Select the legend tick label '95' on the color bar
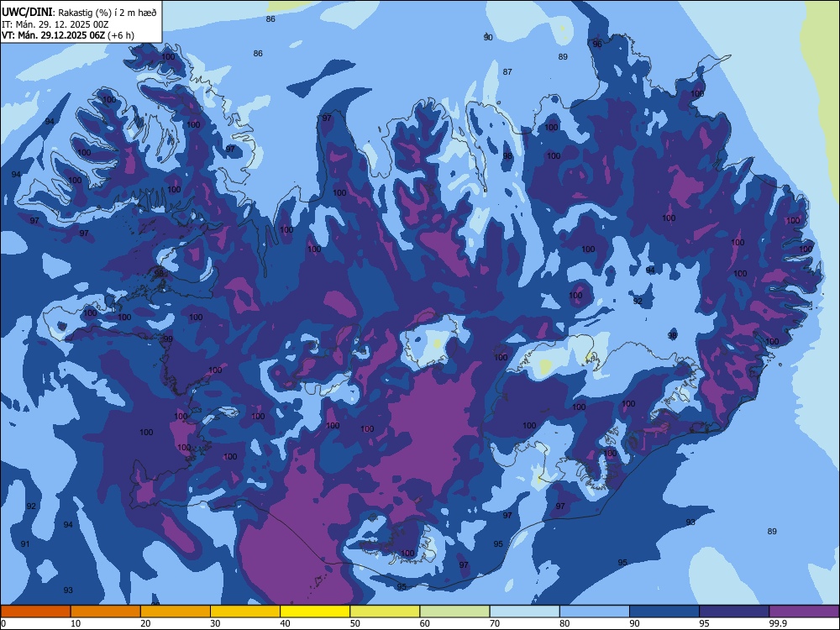This screenshot has height=630, width=840. tap(705, 623)
